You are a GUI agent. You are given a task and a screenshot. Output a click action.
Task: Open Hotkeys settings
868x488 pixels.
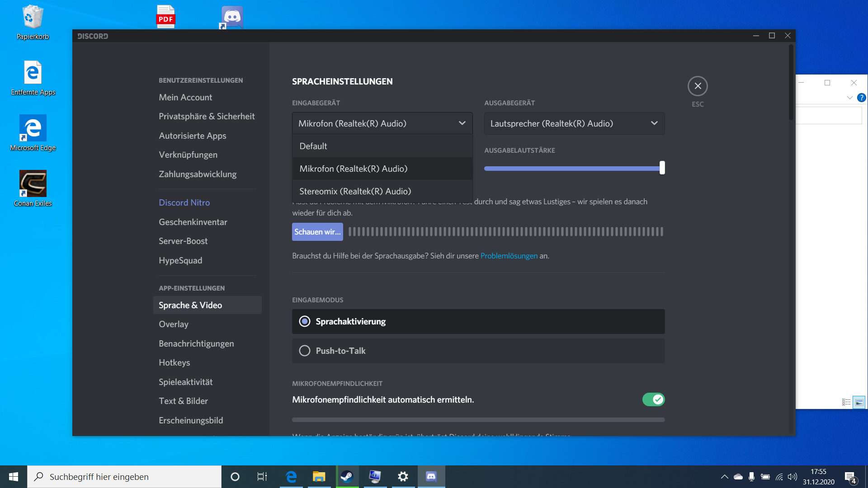(x=208, y=362)
